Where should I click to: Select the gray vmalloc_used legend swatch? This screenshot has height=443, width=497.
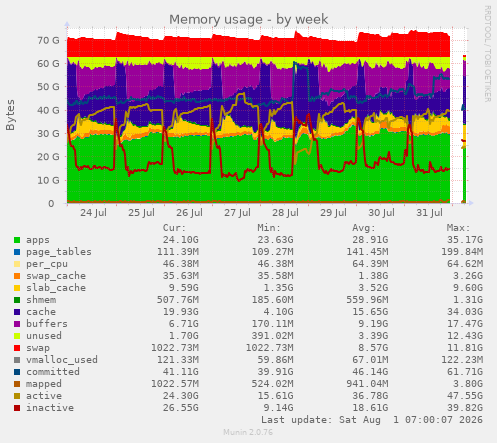pyautogui.click(x=17, y=360)
